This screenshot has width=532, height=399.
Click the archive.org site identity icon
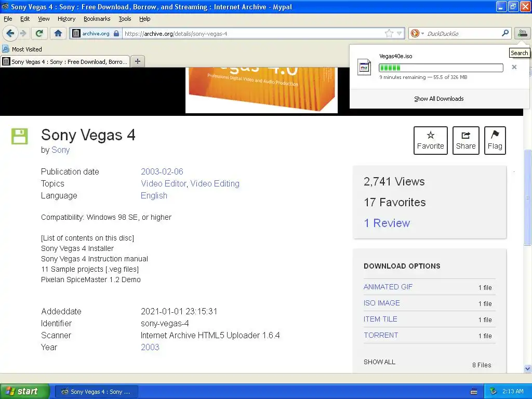click(x=76, y=33)
